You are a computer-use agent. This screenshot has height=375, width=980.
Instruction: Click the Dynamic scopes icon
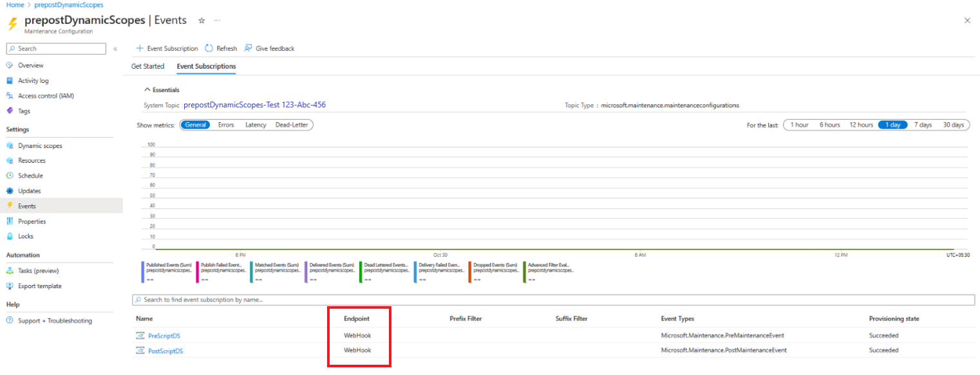tap(10, 146)
